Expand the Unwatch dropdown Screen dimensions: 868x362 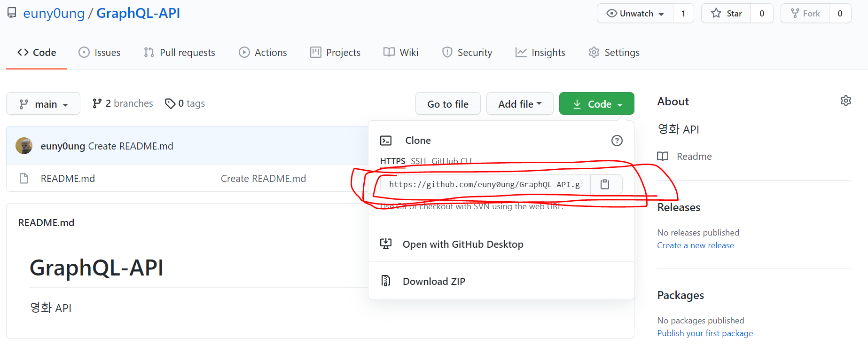click(x=635, y=14)
